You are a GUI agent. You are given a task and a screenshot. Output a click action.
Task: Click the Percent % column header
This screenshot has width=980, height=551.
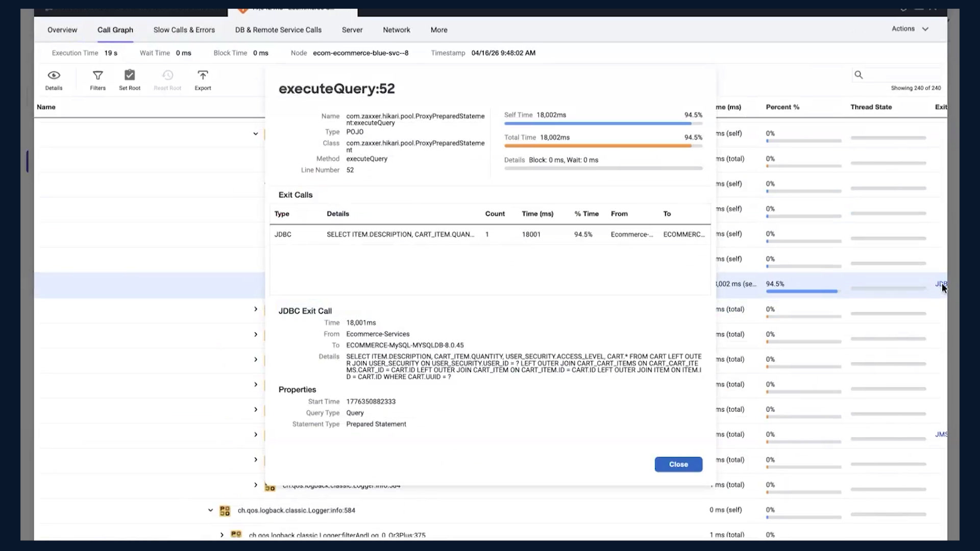coord(782,107)
